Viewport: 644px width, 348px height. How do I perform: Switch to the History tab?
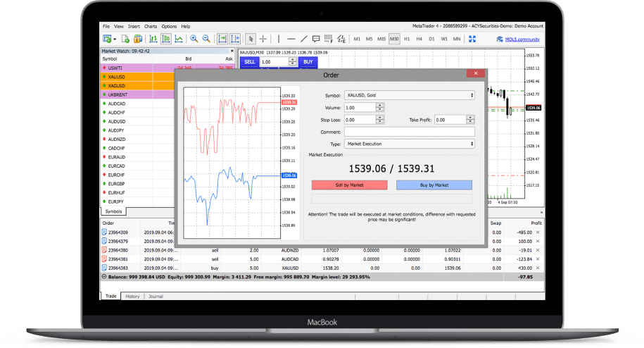132,297
